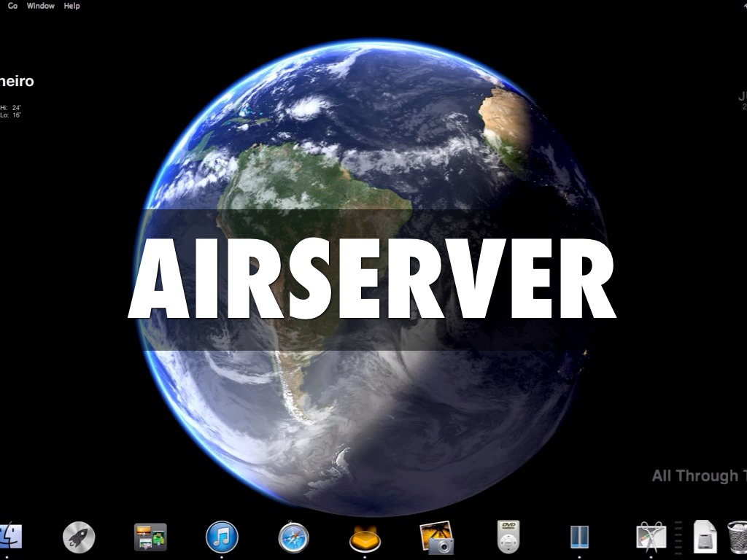Image resolution: width=747 pixels, height=560 pixels.
Task: Open the Trash in the Dock
Action: coord(738,537)
